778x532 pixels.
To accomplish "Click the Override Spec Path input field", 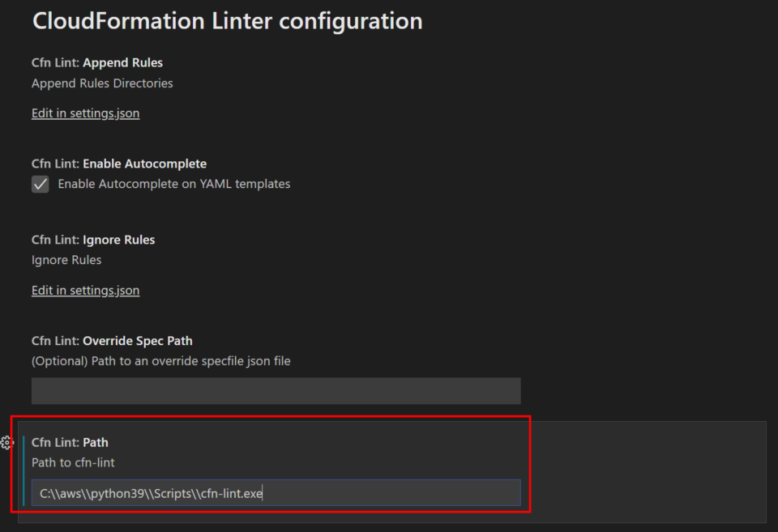I will pyautogui.click(x=276, y=391).
